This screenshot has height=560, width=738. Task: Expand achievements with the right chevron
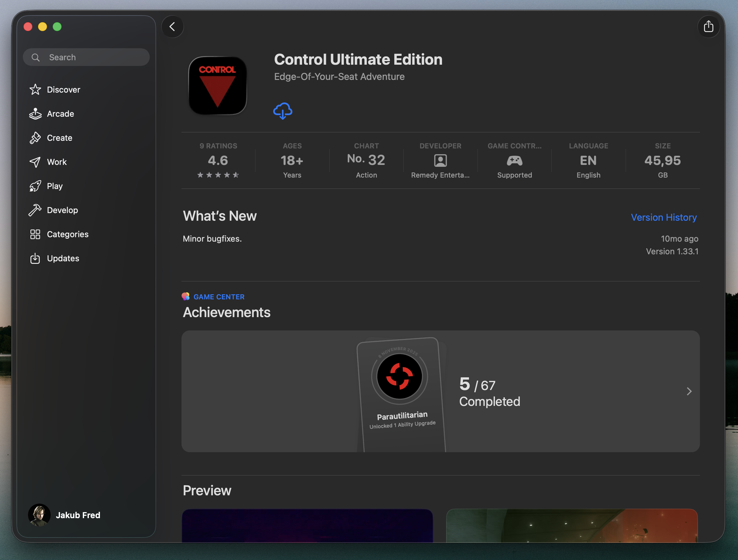click(x=689, y=391)
